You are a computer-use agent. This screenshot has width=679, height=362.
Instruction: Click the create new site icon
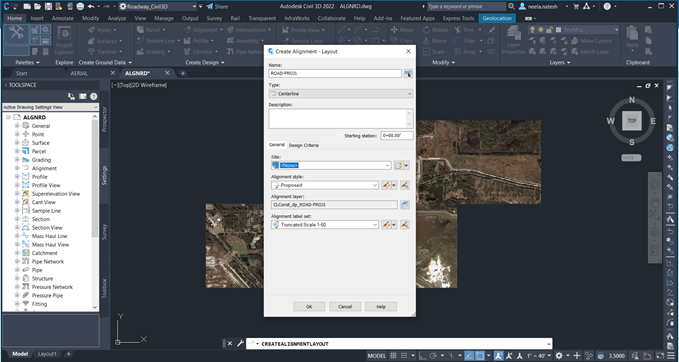click(x=398, y=165)
